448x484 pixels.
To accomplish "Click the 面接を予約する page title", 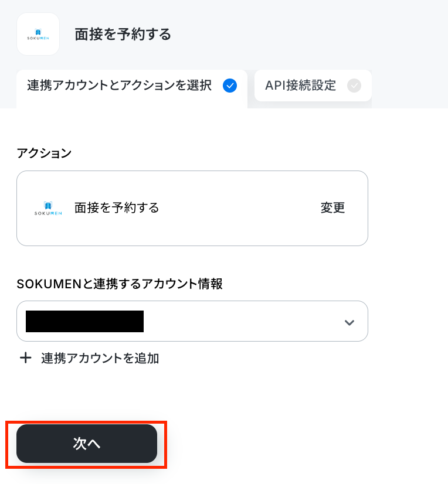I will coord(123,34).
